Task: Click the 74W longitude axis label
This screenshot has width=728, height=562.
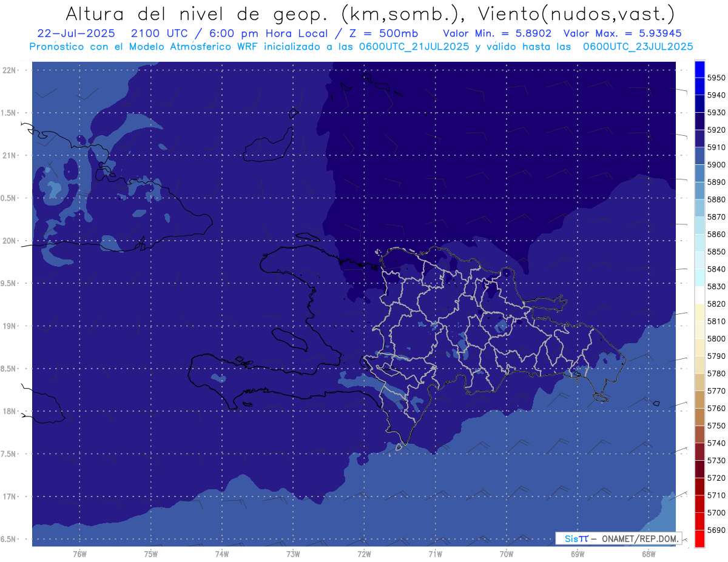Action: [222, 554]
